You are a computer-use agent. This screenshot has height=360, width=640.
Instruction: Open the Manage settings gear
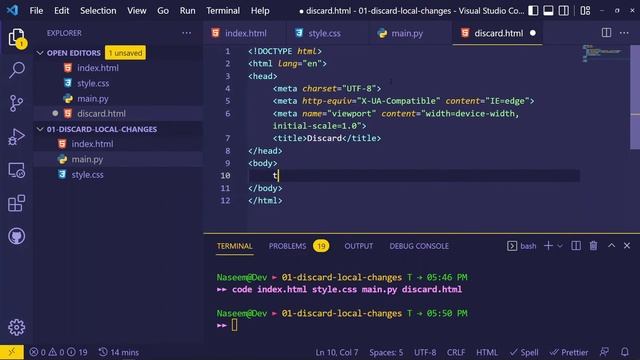click(x=17, y=327)
